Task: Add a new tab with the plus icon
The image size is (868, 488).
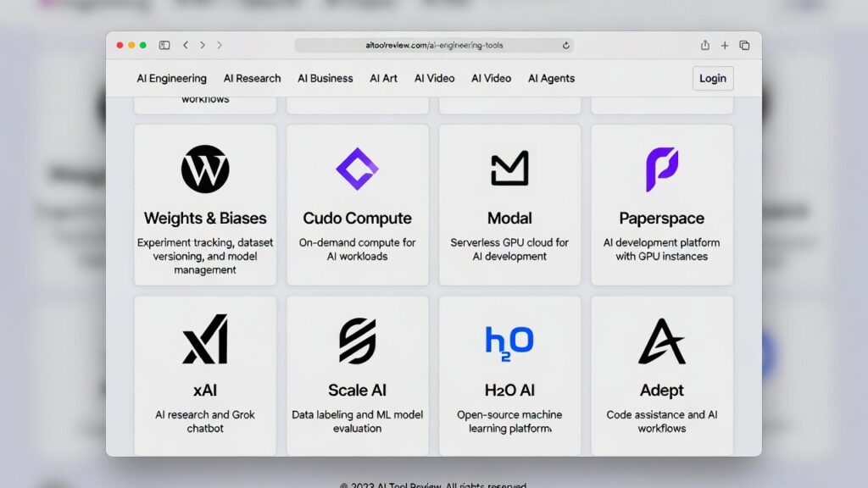Action: [x=725, y=46]
